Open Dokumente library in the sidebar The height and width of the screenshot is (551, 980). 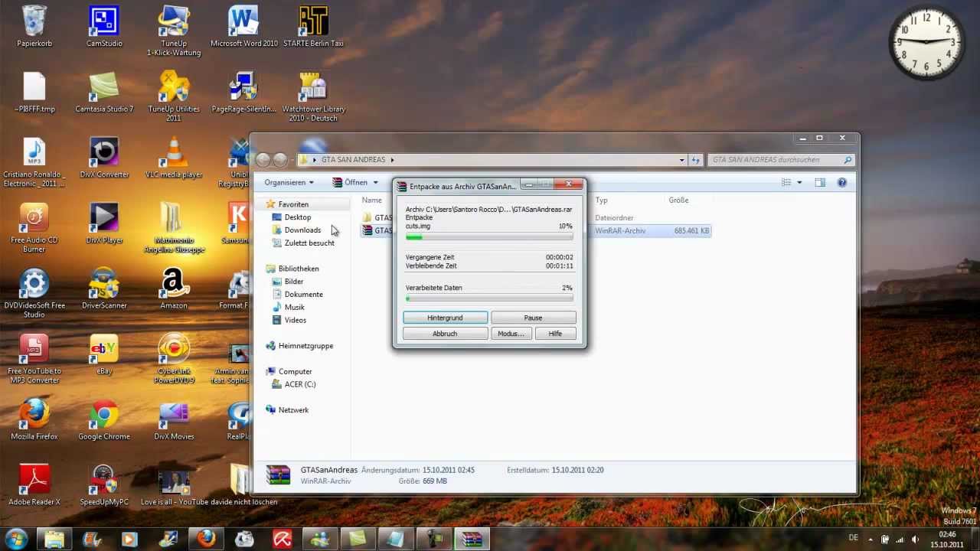tap(303, 295)
